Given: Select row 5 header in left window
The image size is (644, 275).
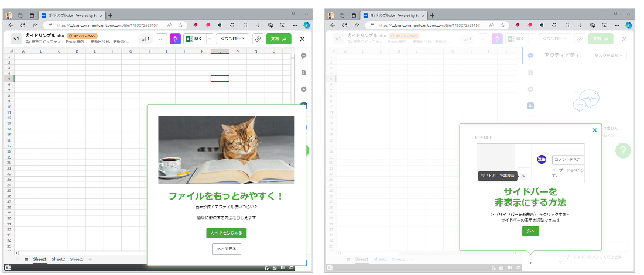Looking at the screenshot, I should pos(9,78).
